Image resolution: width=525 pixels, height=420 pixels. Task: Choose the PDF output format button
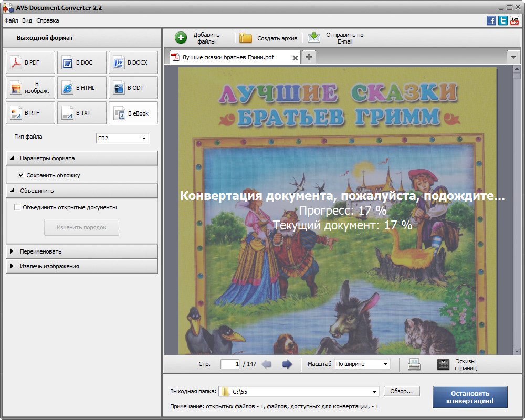[30, 62]
